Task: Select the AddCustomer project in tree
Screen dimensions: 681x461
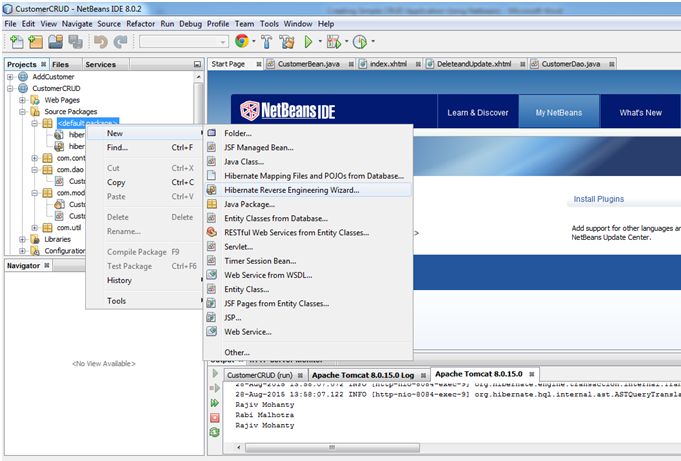Action: (x=53, y=77)
